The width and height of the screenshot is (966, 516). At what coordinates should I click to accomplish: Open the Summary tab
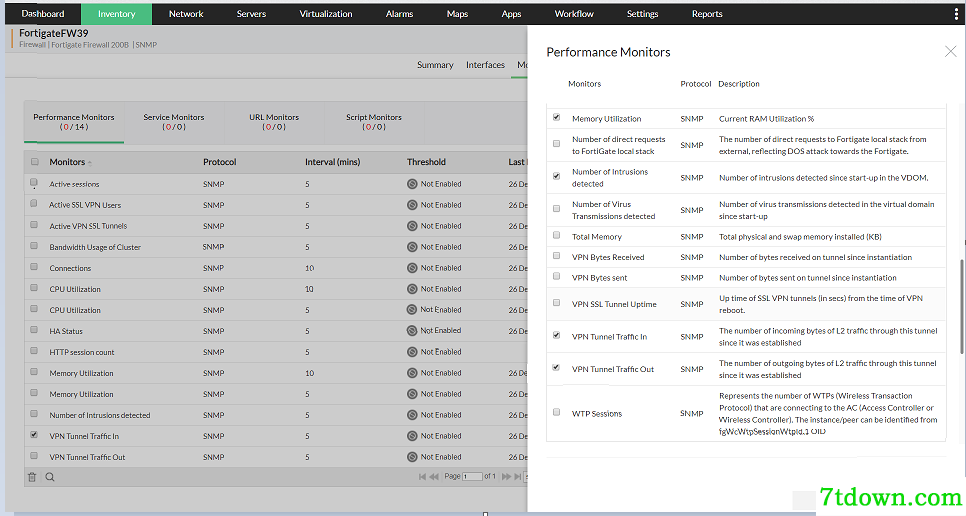[x=435, y=65]
